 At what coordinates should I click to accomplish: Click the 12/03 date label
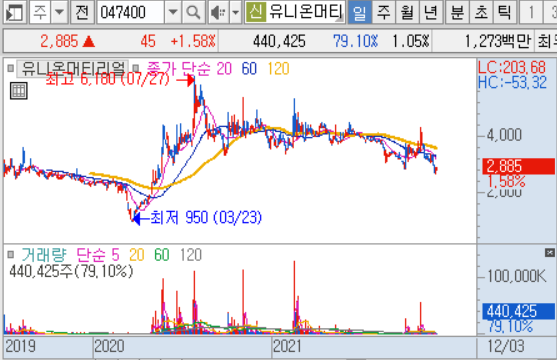pyautogui.click(x=505, y=346)
